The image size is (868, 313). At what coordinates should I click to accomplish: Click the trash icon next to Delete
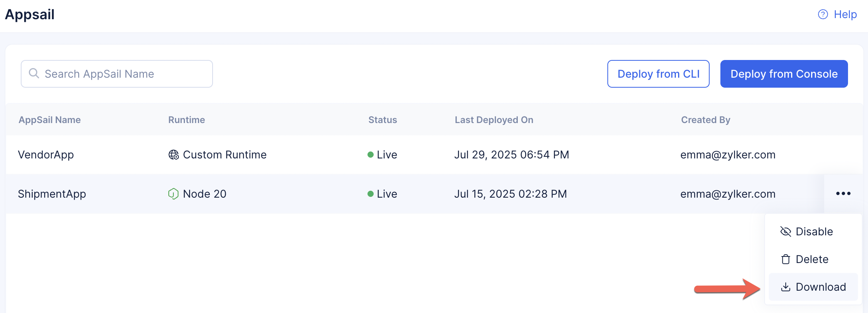tap(785, 259)
